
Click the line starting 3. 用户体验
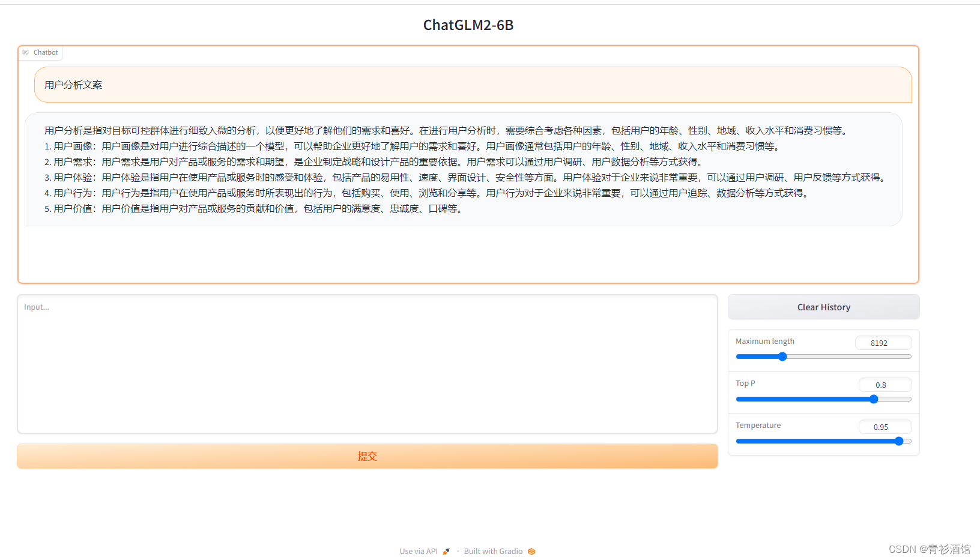467,178
